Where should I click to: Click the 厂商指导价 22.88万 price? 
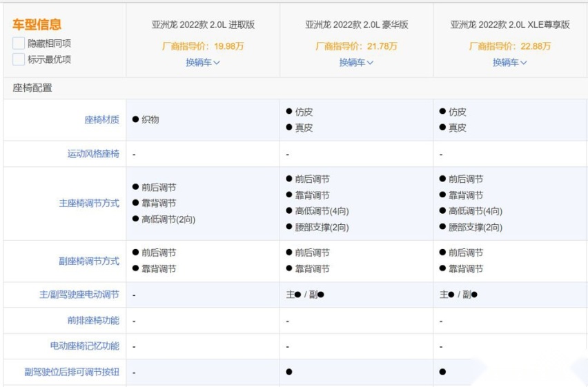(x=509, y=46)
